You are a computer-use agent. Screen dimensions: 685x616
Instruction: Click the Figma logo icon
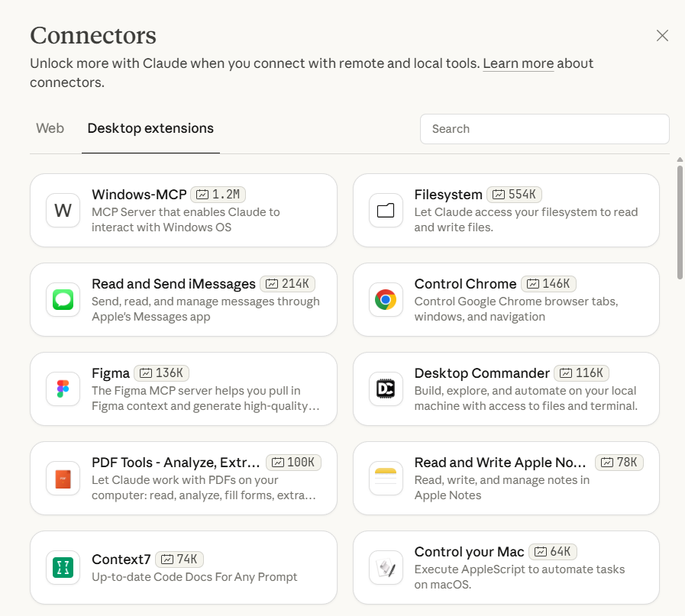pyautogui.click(x=63, y=389)
